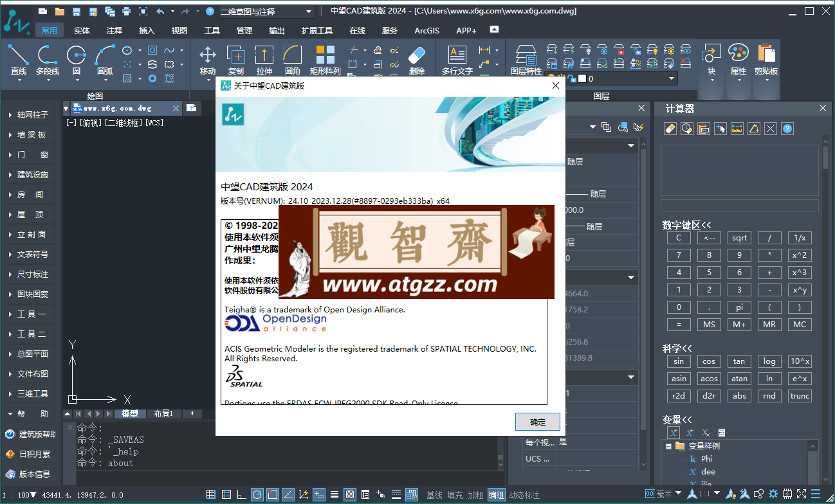The height and width of the screenshot is (504, 835).
Task: Toggle 编组 in the status bar
Action: click(496, 495)
